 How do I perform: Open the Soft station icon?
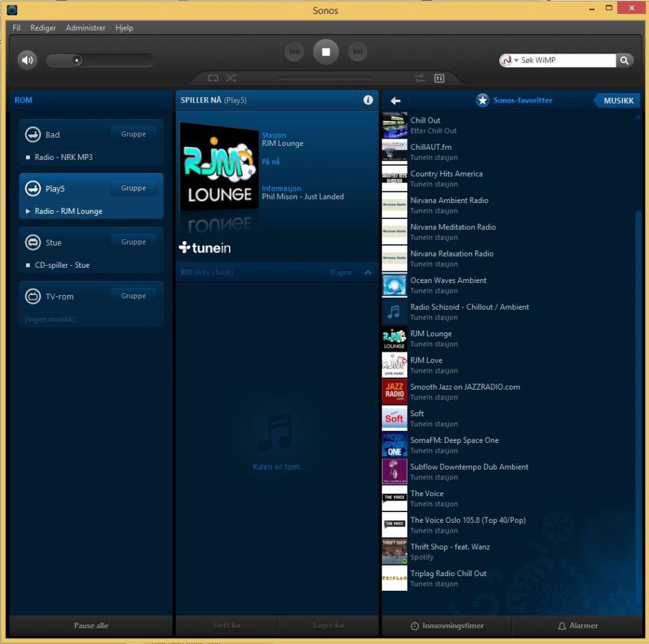coord(395,418)
